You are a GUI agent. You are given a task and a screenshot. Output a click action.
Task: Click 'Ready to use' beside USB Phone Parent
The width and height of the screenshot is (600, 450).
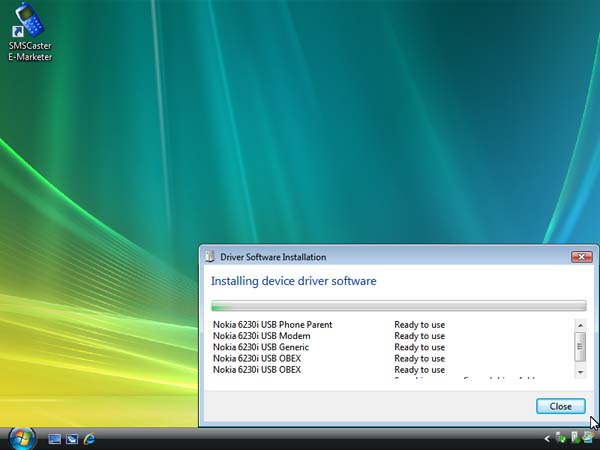click(x=419, y=325)
